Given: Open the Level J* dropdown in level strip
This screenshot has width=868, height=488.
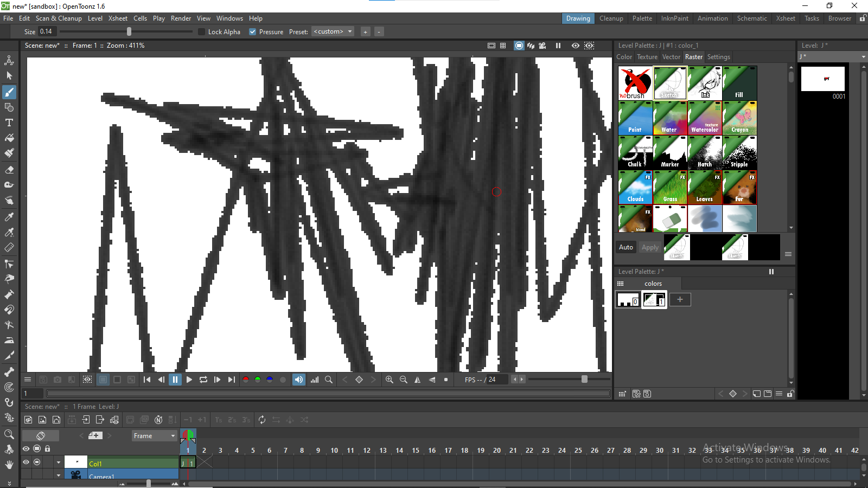Looking at the screenshot, I should (x=833, y=56).
